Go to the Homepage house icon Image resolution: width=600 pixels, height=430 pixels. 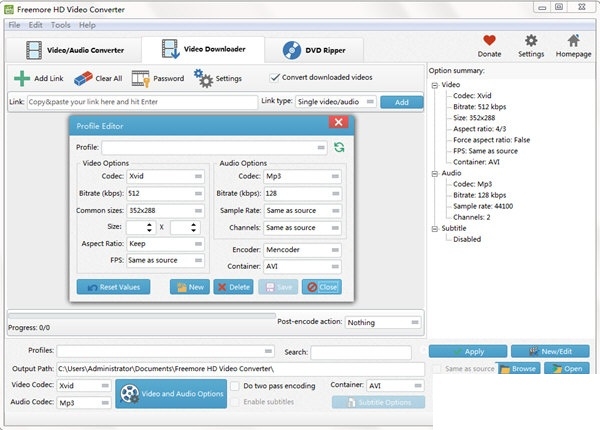pos(573,40)
